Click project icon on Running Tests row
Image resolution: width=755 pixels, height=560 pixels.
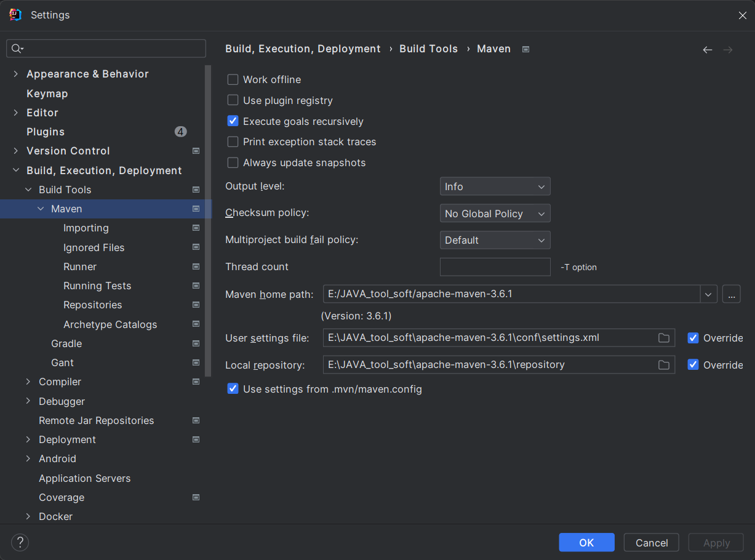click(196, 286)
